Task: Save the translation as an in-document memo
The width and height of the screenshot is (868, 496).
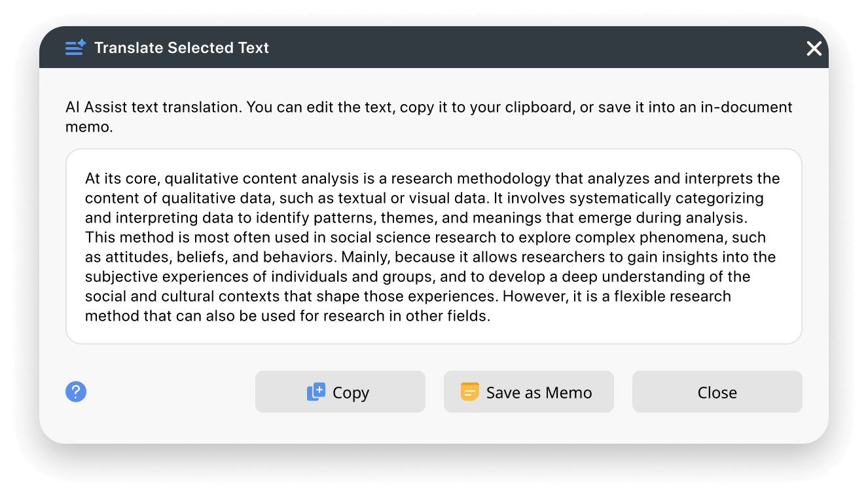Action: pos(528,391)
